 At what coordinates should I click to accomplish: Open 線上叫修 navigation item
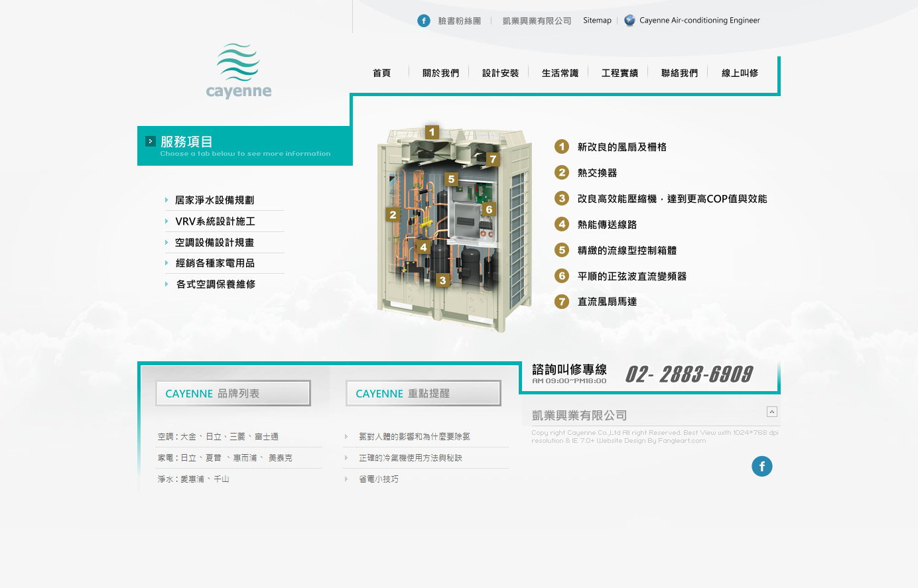[740, 73]
